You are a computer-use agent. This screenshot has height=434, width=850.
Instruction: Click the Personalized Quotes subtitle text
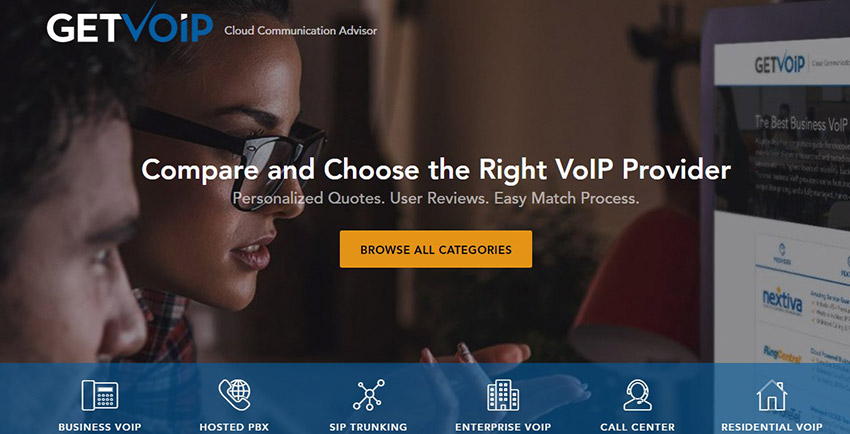pyautogui.click(x=436, y=198)
